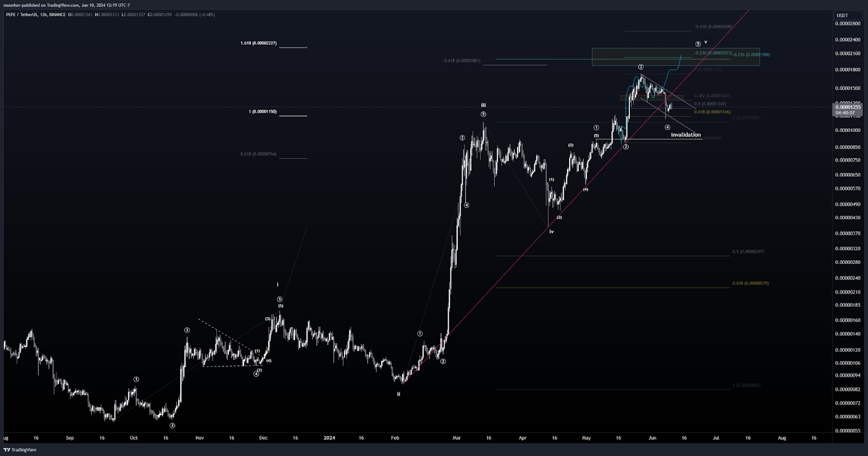Click Jun on the time axis
The width and height of the screenshot is (868, 456).
click(x=652, y=438)
